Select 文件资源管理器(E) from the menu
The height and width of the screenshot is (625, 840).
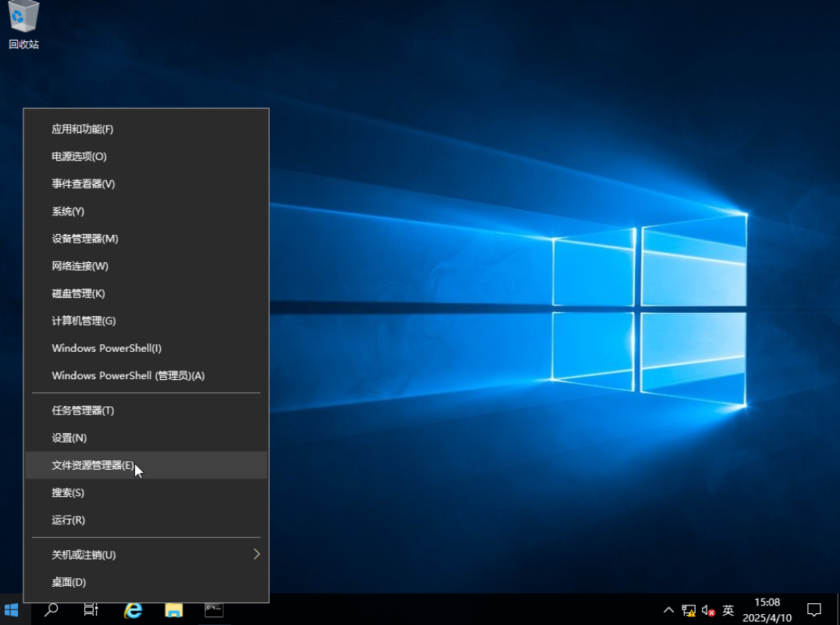(93, 465)
